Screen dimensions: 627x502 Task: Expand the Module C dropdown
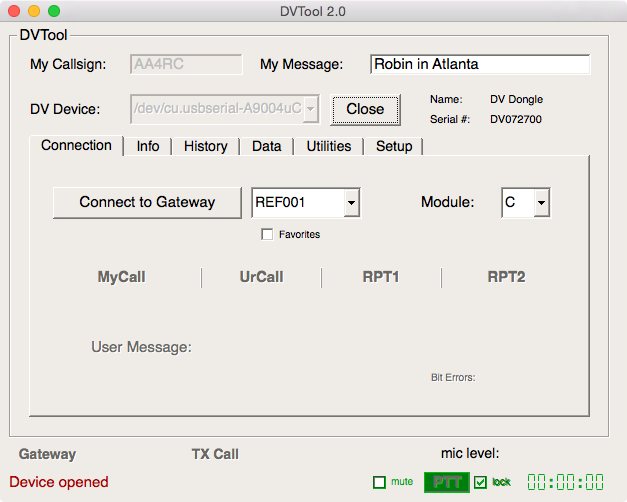tap(540, 202)
